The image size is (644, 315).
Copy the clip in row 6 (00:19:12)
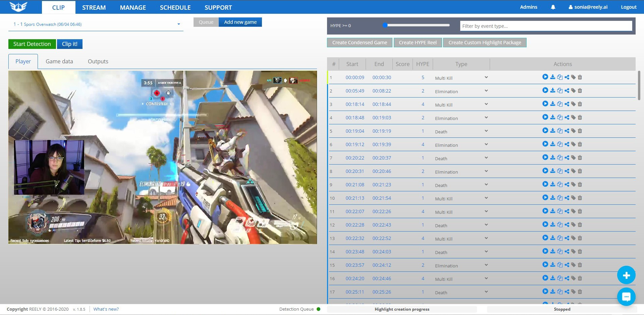[559, 144]
